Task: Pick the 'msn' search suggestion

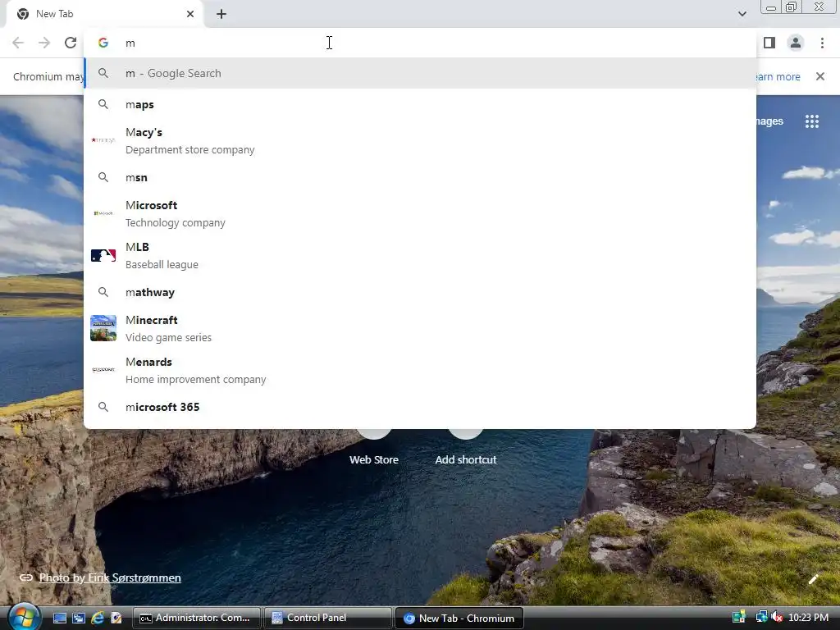Action: point(420,177)
